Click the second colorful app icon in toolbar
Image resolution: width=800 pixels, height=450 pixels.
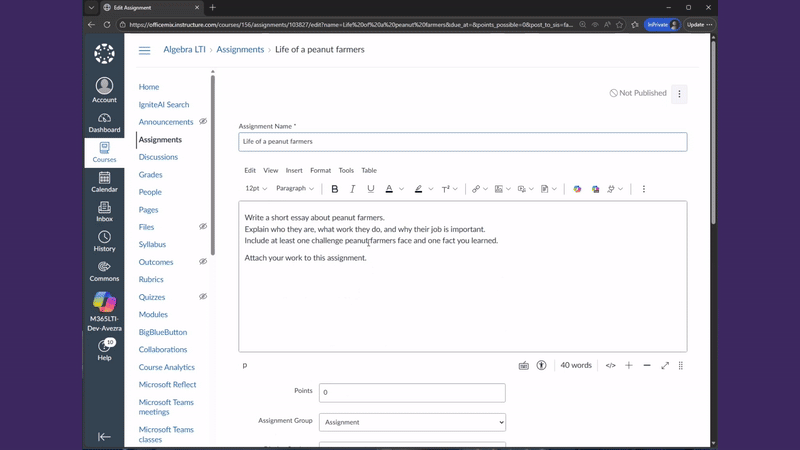coord(595,189)
